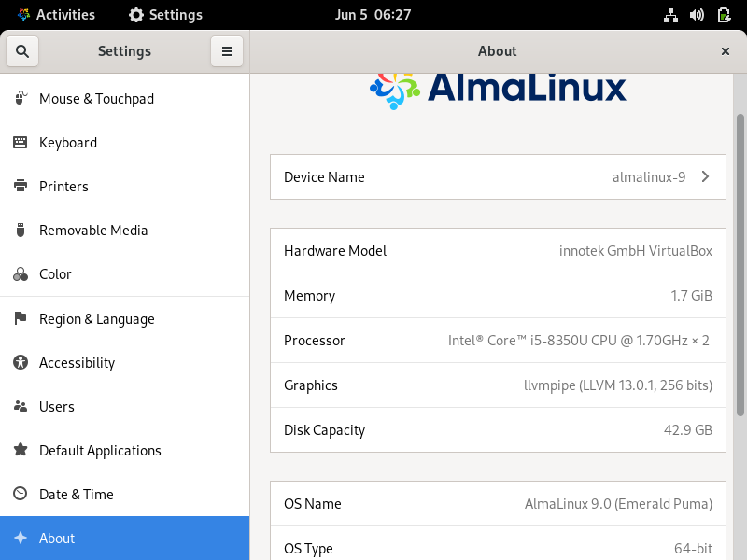Screen dimensions: 747x560
Task: Click the Settings sidebar header title
Action: 124,51
